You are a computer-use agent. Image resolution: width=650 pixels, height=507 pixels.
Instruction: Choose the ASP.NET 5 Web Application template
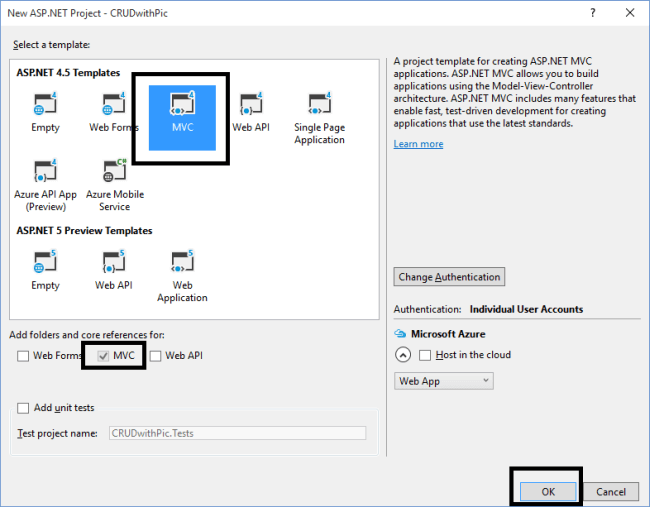[x=182, y=277]
